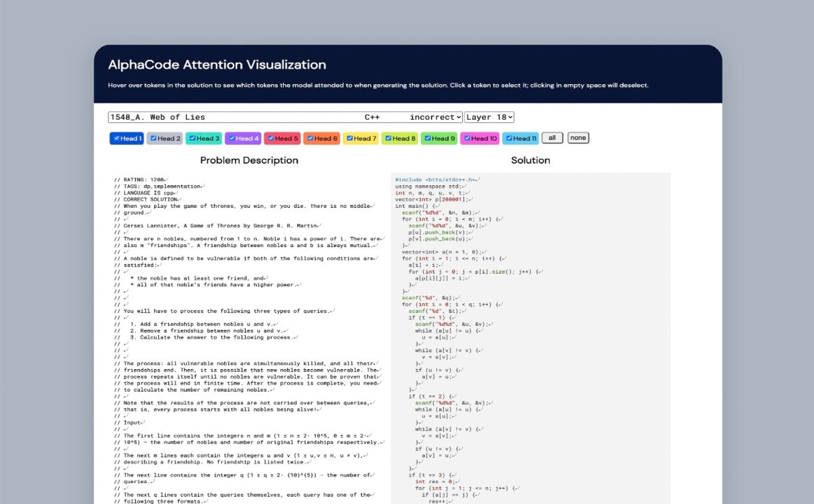Viewport: 814px width, 504px height.
Task: Disable the pink Head 10 checkbox
Action: (467, 138)
